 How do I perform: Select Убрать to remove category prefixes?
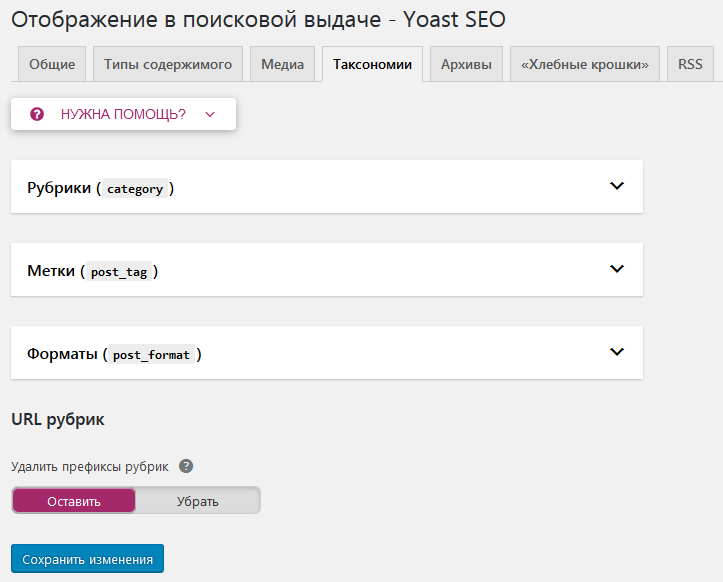click(x=198, y=501)
